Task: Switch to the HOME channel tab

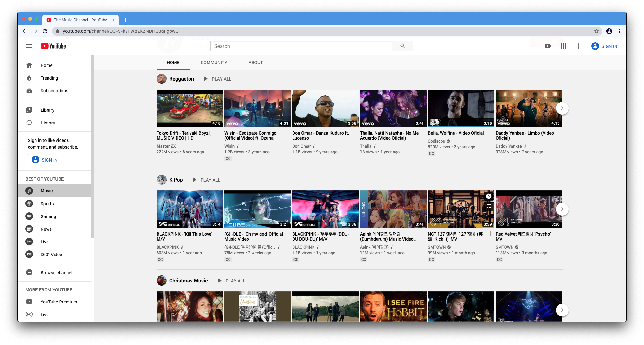Action: [173, 63]
